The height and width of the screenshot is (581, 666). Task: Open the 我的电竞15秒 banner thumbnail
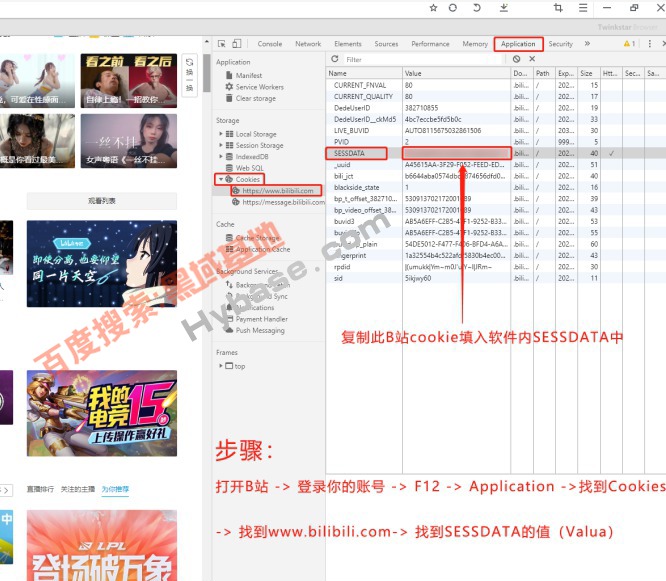click(102, 413)
